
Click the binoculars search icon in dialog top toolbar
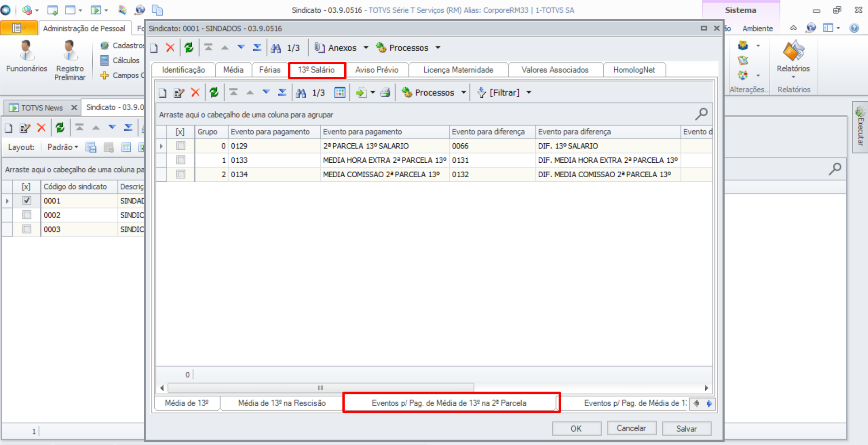[x=276, y=48]
